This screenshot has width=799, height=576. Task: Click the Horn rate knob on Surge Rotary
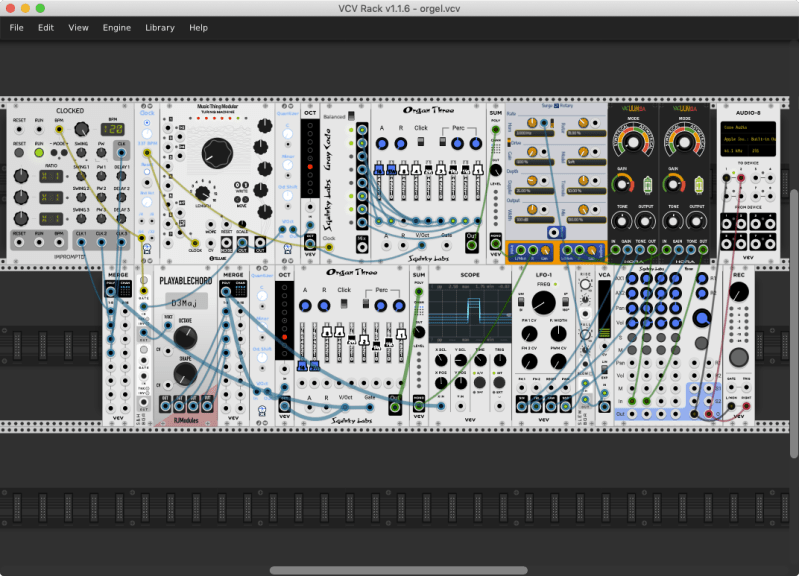click(531, 122)
